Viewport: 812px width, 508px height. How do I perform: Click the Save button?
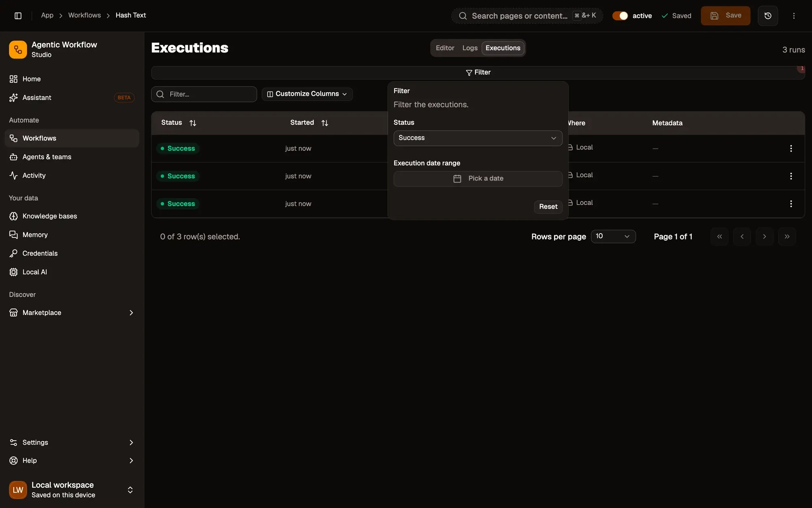[x=726, y=15]
